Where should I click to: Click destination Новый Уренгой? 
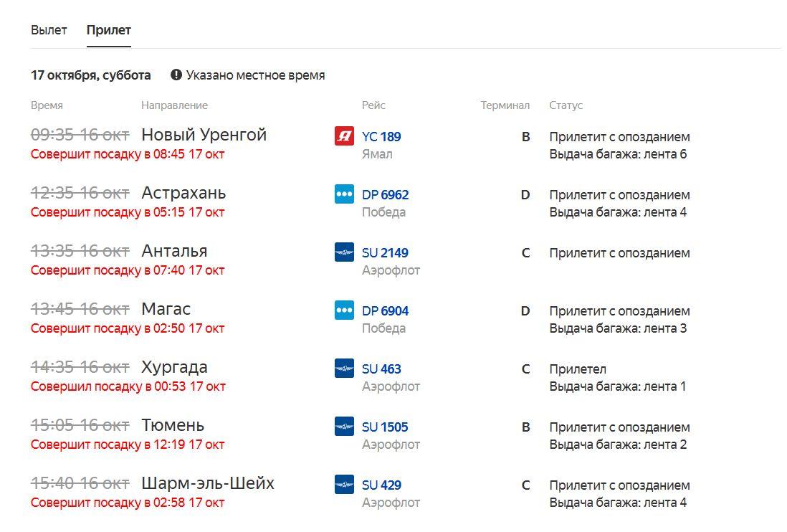204,135
